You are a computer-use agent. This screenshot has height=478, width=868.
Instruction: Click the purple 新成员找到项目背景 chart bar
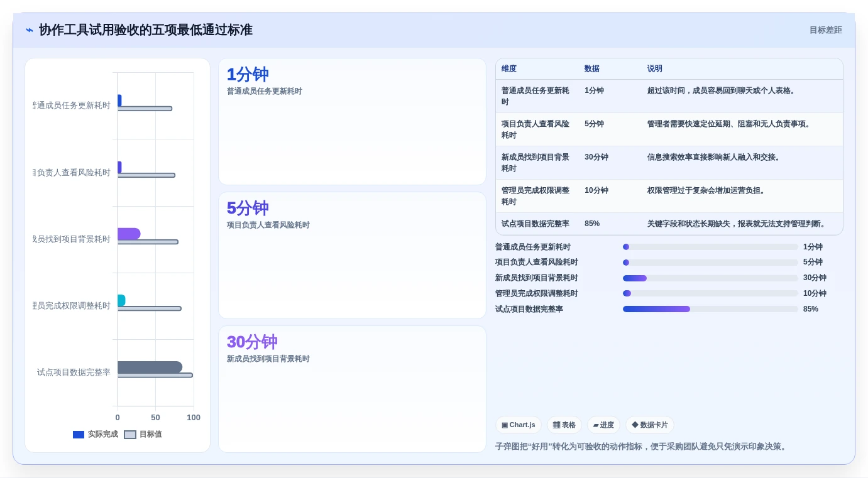129,234
